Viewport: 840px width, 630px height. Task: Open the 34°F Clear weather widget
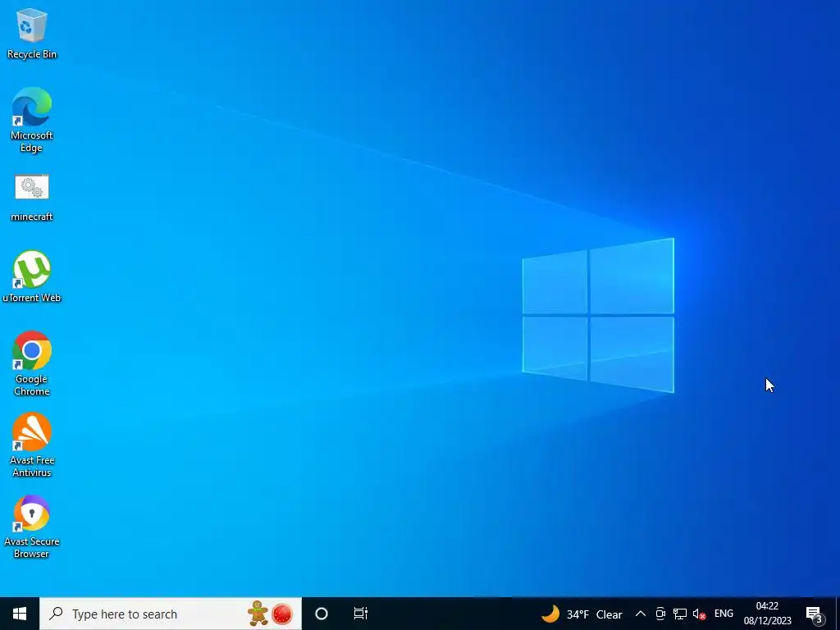[x=582, y=614]
